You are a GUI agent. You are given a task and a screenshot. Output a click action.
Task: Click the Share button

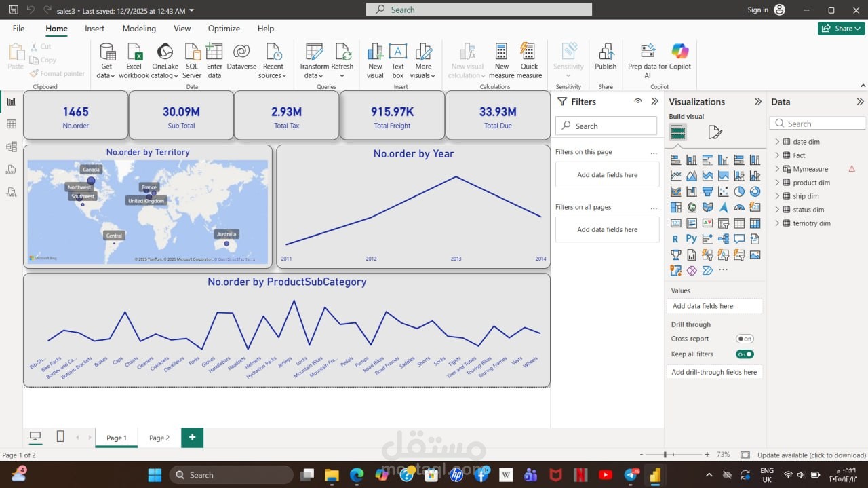[x=841, y=29]
